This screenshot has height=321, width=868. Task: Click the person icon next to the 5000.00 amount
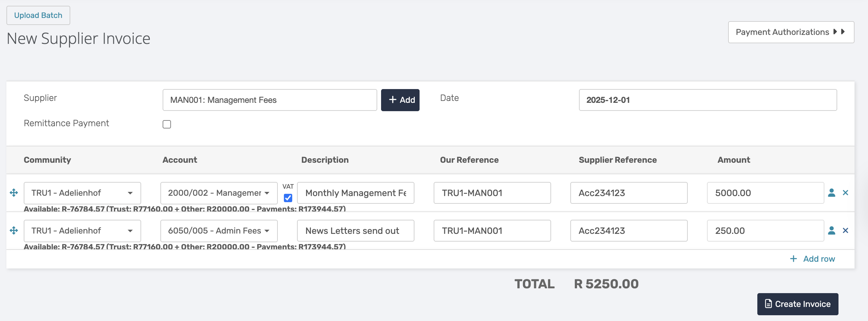(831, 193)
